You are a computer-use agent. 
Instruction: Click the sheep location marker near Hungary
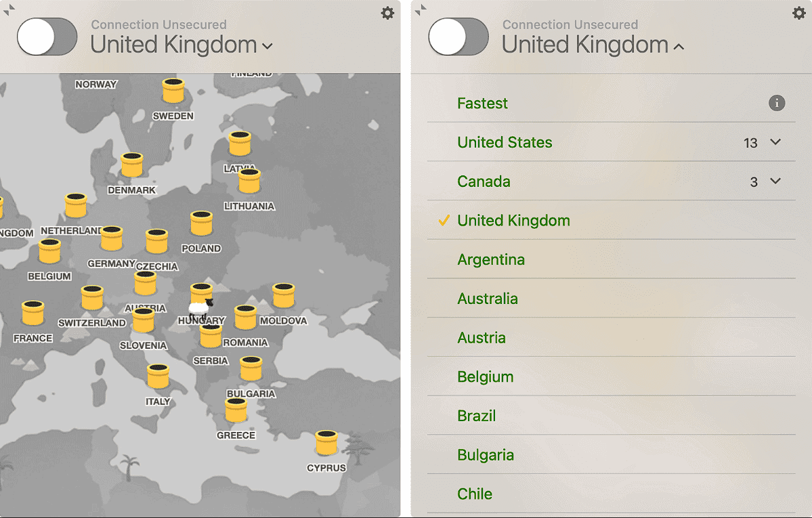tap(200, 309)
